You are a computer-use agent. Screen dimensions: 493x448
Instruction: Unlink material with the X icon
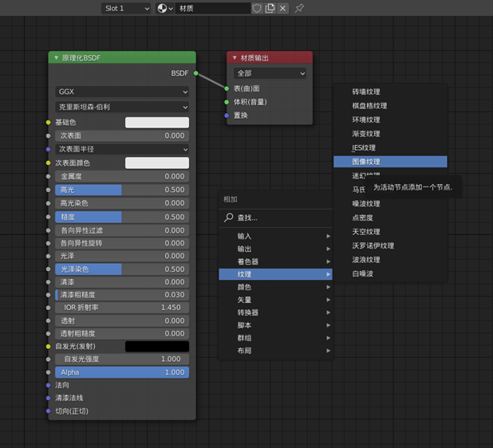point(283,9)
